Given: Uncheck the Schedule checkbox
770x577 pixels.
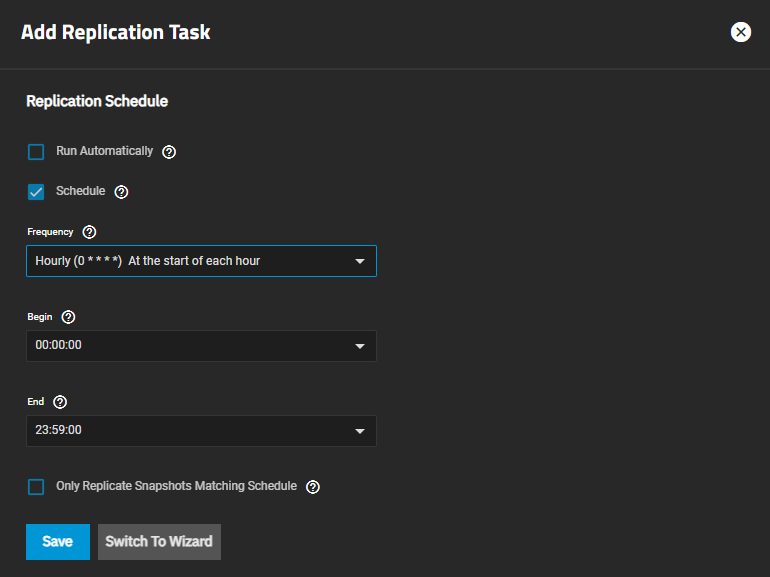Looking at the screenshot, I should [x=37, y=192].
